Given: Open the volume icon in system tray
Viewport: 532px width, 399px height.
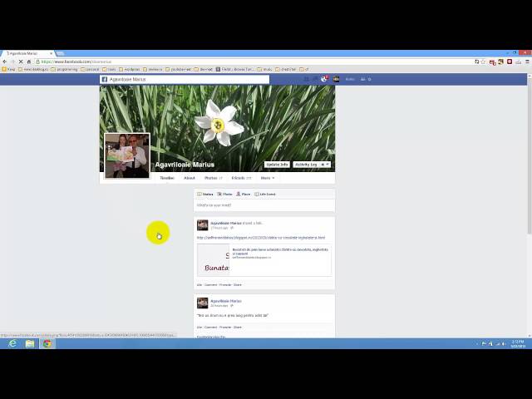Looking at the screenshot, I should point(504,343).
